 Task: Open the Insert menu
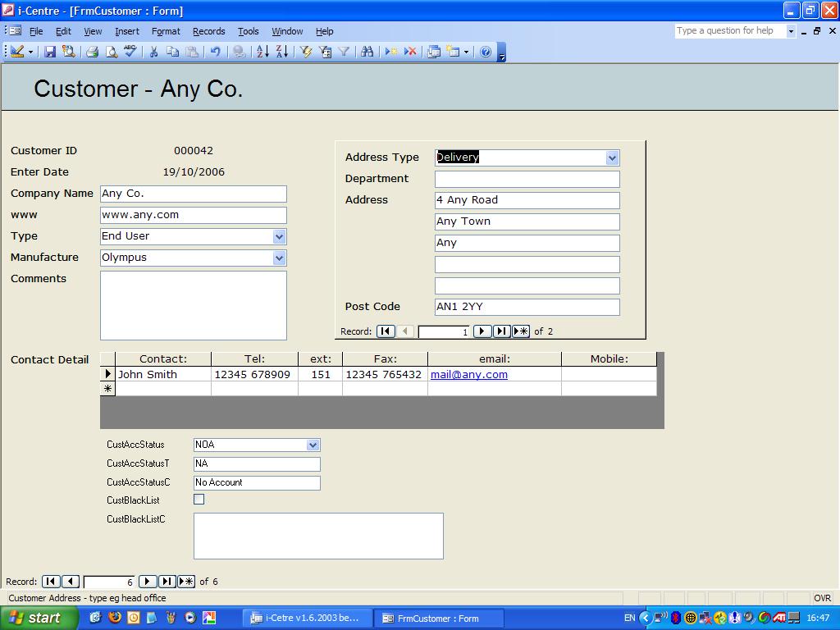tap(127, 31)
